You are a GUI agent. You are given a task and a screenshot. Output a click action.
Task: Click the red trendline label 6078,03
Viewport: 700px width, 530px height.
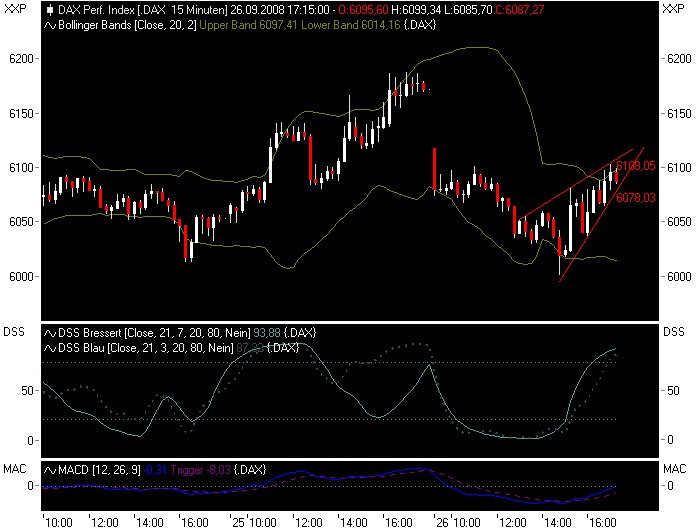point(636,197)
